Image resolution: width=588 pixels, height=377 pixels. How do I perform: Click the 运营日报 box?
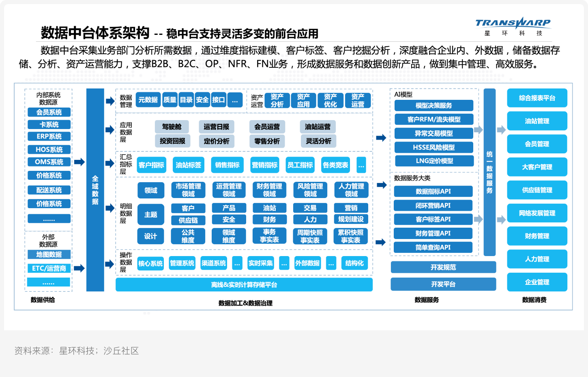click(x=217, y=127)
